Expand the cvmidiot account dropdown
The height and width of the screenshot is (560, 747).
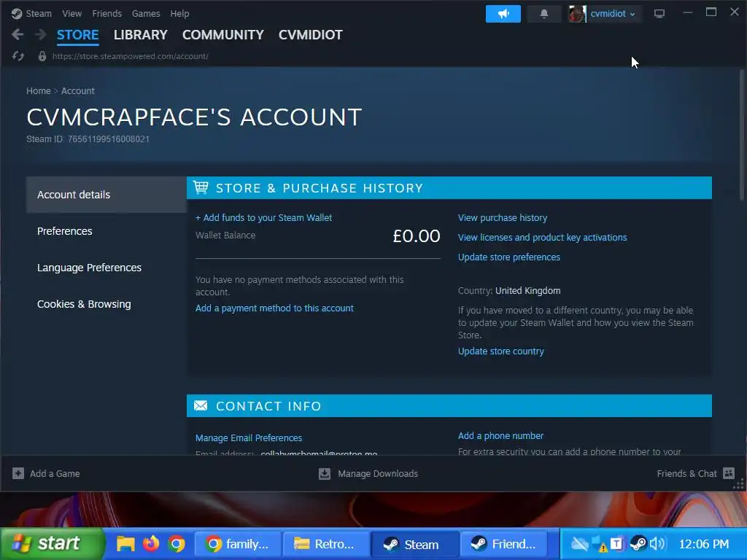(x=613, y=14)
